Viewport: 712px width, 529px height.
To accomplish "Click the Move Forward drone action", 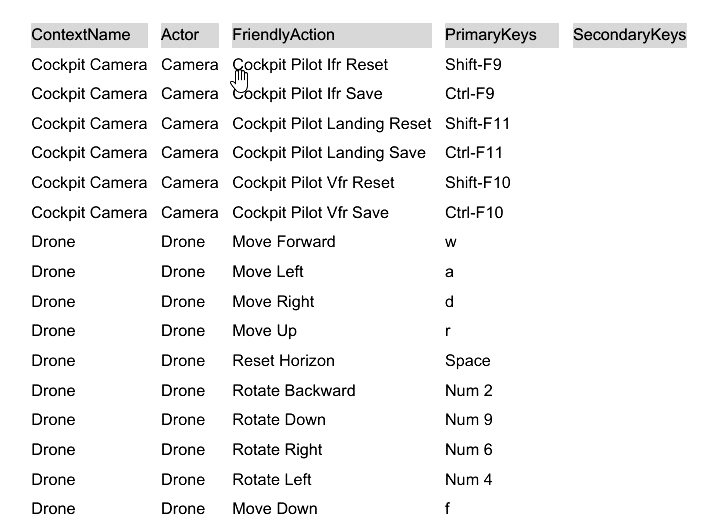I will pos(284,242).
